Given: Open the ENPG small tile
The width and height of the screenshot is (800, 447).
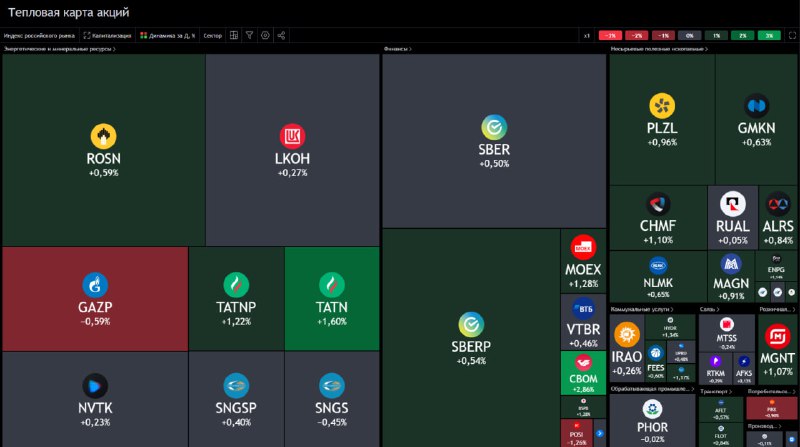Looking at the screenshot, I should [x=776, y=267].
